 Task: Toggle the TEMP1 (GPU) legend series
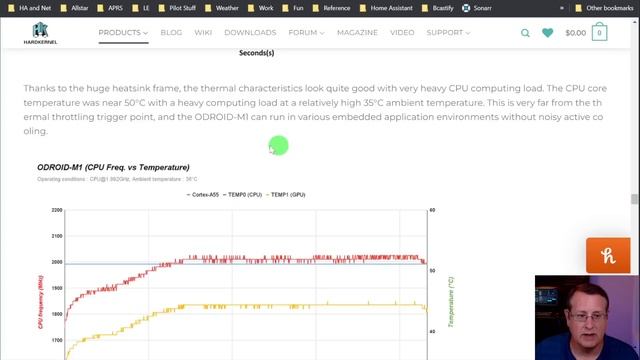click(285, 195)
